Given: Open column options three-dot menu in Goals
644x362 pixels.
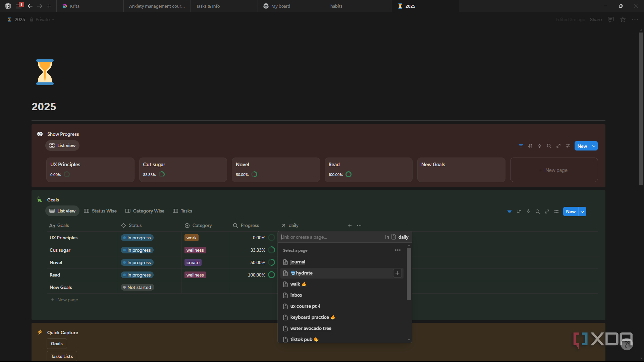Looking at the screenshot, I should pyautogui.click(x=359, y=226).
